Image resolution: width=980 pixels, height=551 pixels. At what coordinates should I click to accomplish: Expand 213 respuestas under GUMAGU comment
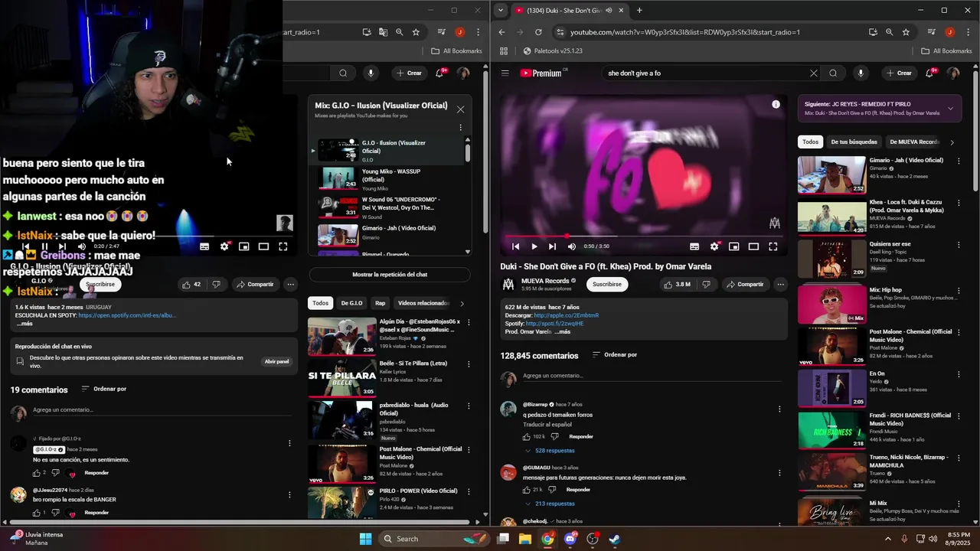[x=550, y=504]
